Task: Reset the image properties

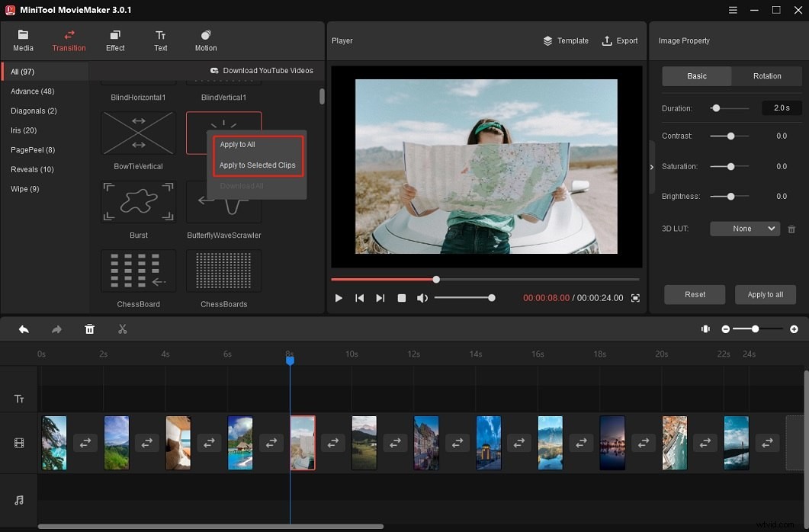Action: point(694,294)
